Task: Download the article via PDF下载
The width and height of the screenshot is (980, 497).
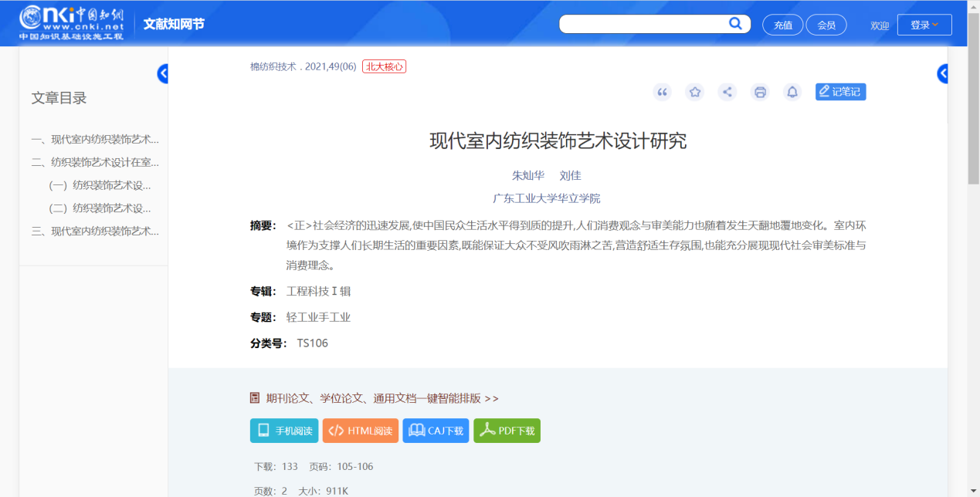Action: 507,431
